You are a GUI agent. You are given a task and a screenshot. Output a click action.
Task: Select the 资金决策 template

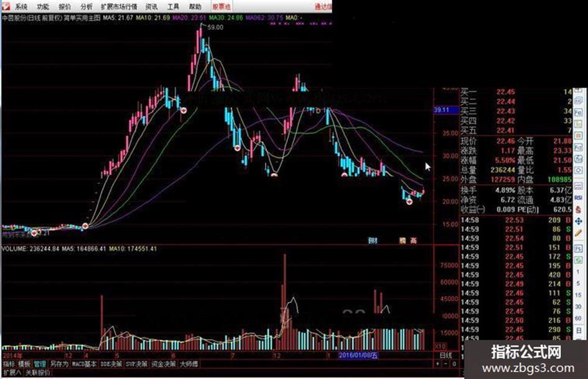(x=164, y=364)
